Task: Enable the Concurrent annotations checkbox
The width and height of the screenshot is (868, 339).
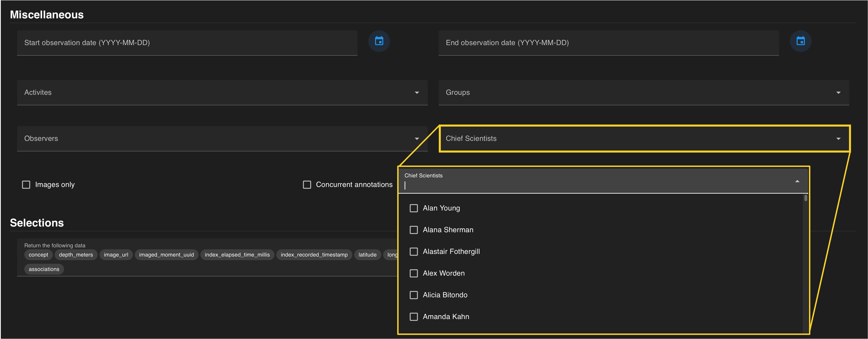Action: point(307,185)
